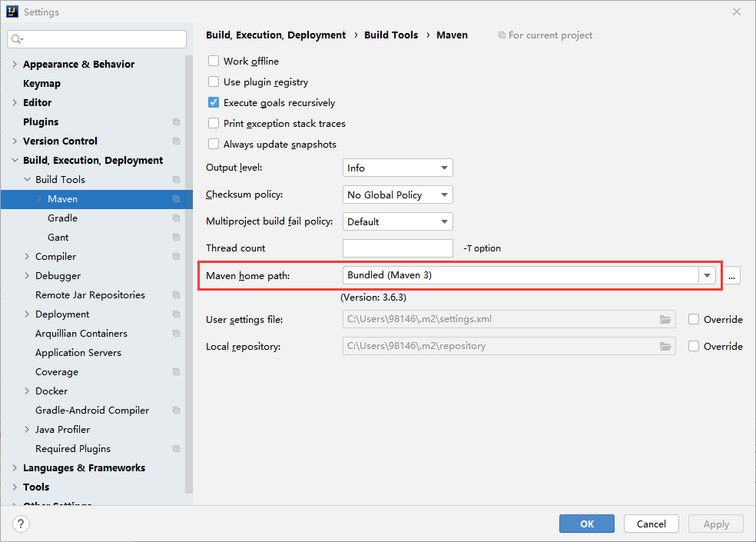Click the help question mark icon

pyautogui.click(x=22, y=524)
